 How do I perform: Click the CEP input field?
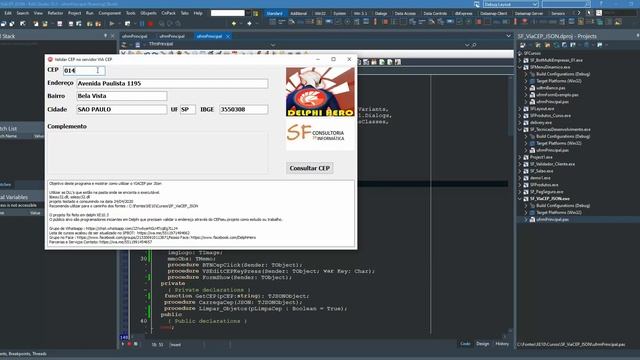coord(84,71)
